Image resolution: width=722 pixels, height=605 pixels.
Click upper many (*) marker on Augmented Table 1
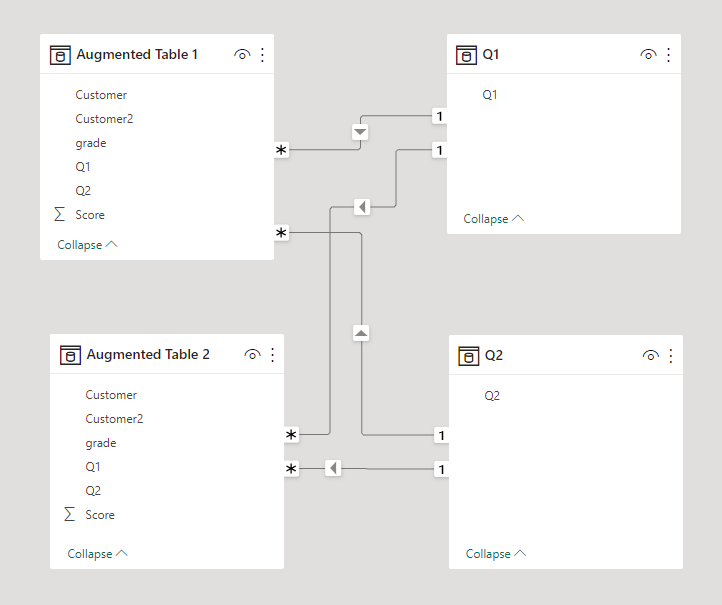click(281, 150)
